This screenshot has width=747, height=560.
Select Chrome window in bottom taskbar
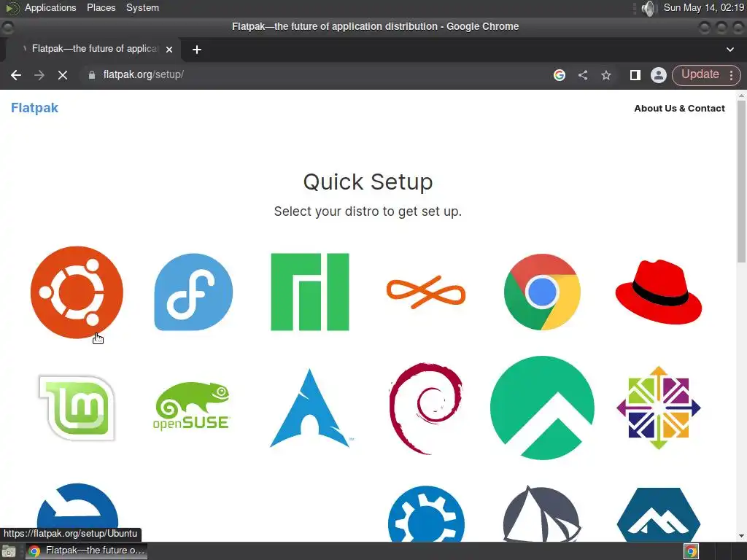pos(87,551)
